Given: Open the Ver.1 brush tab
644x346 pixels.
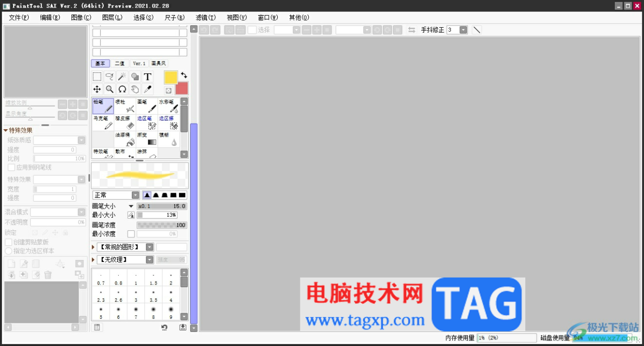Looking at the screenshot, I should pos(139,63).
